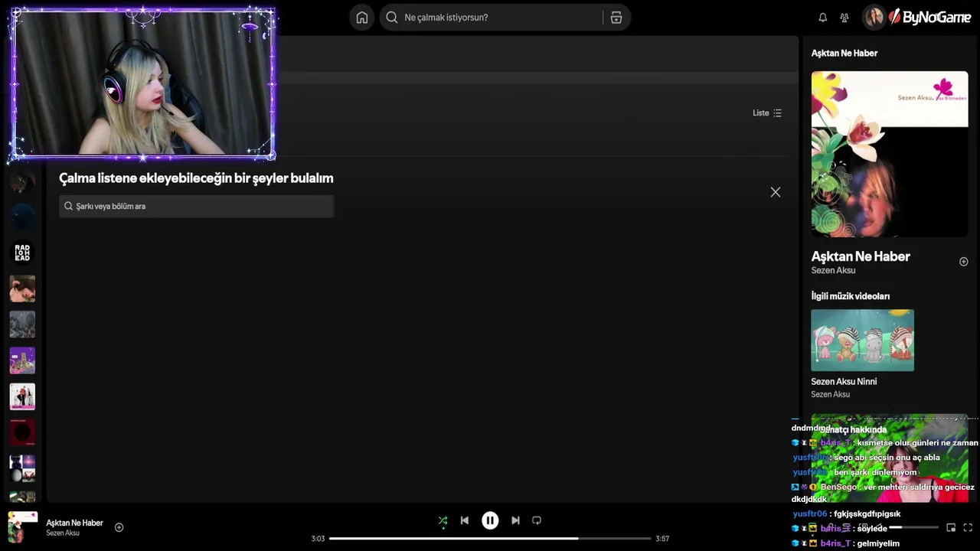Toggle the green shuffle button
Image resolution: width=980 pixels, height=551 pixels.
(443, 520)
